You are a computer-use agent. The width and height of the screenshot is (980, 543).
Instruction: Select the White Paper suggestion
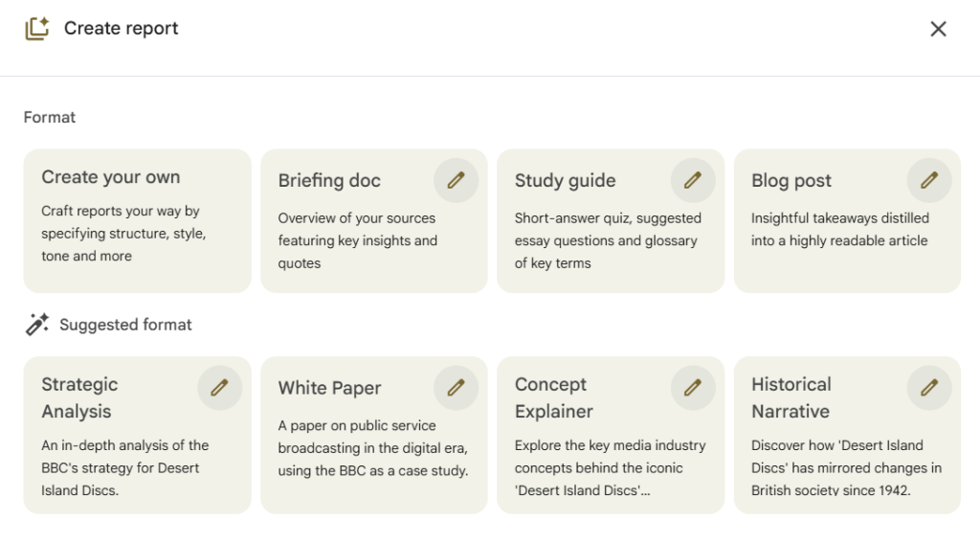coord(329,388)
